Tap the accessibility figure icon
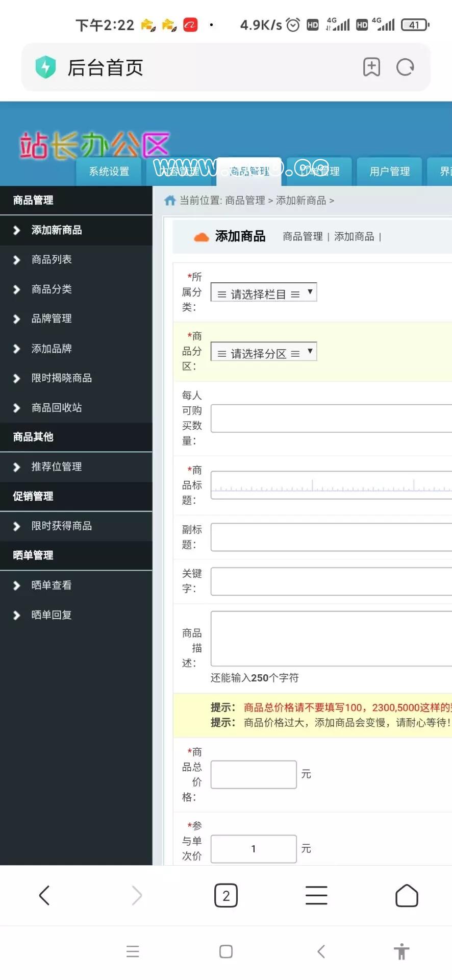 coord(401,951)
